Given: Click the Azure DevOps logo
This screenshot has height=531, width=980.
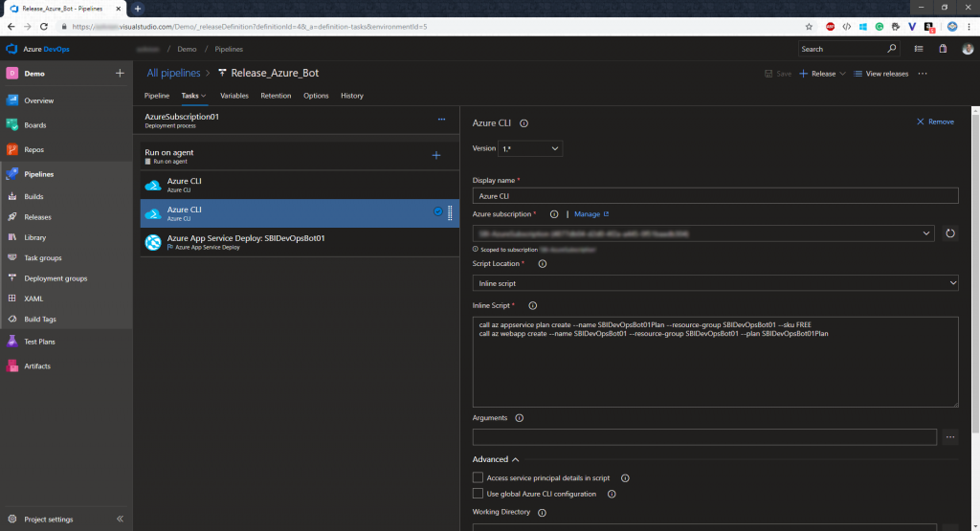Looking at the screenshot, I should click(x=11, y=49).
